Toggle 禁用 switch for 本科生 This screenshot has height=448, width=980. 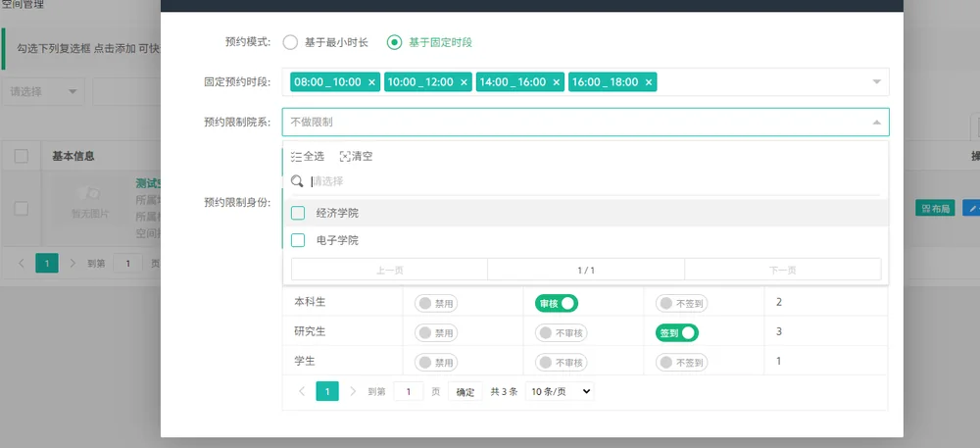436,304
